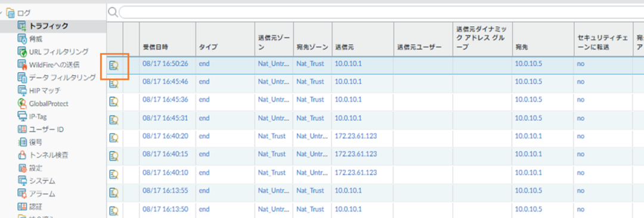Click the ユーザー ID log icon
The width and height of the screenshot is (644, 218).
(22, 129)
